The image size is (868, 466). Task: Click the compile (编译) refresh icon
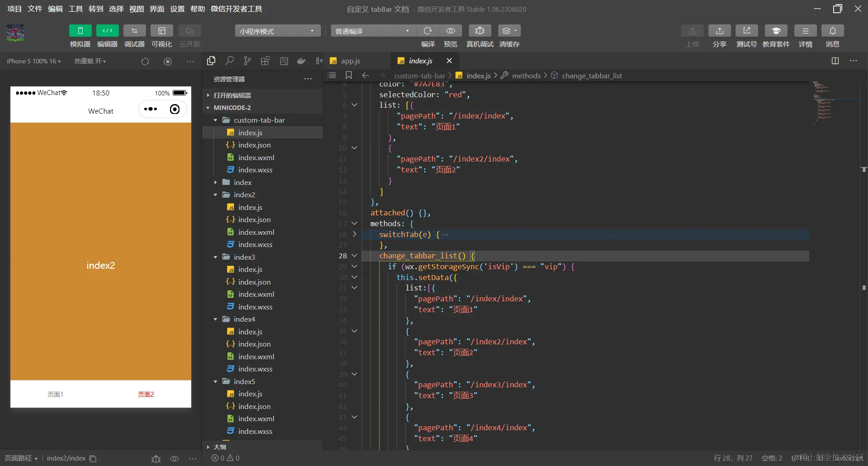pyautogui.click(x=428, y=31)
